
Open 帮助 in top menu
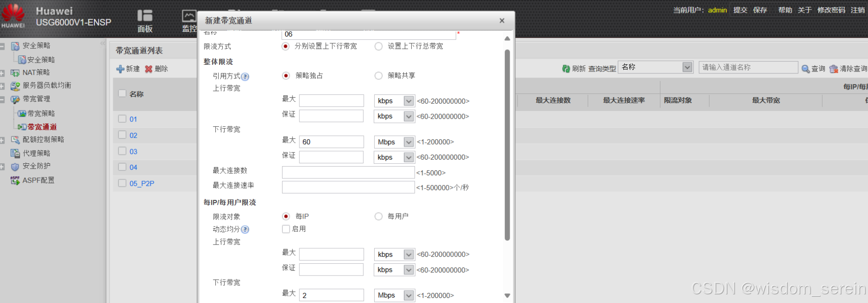tap(785, 10)
